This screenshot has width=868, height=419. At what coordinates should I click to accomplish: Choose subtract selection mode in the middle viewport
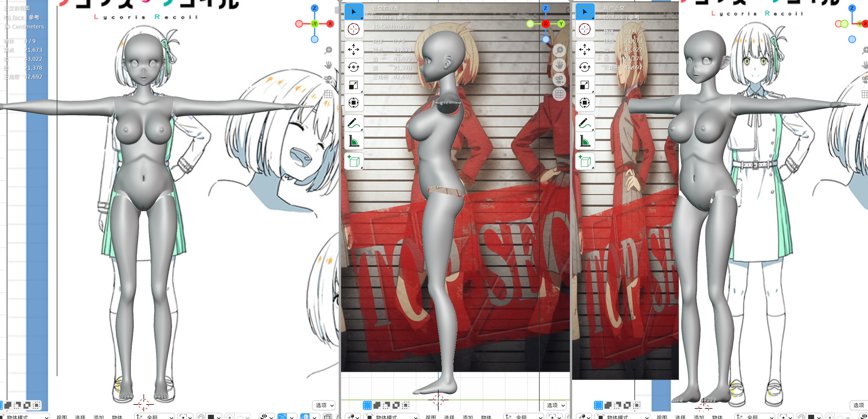click(386, 405)
